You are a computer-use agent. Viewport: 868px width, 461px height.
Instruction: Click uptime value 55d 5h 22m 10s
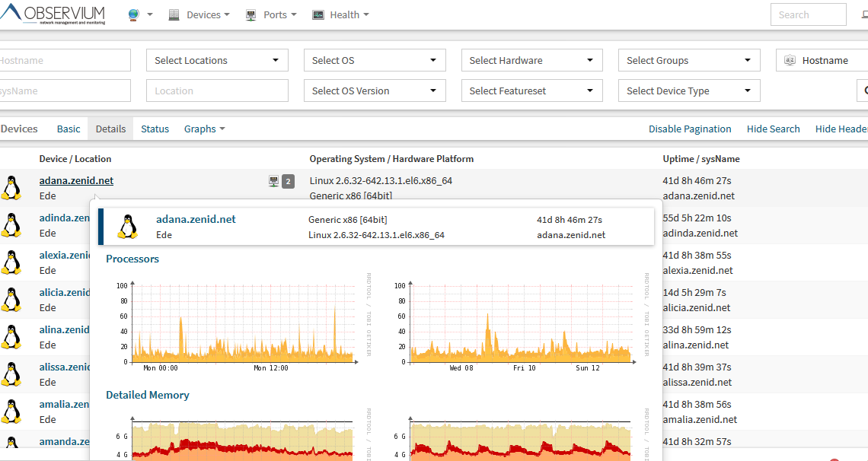(x=697, y=218)
